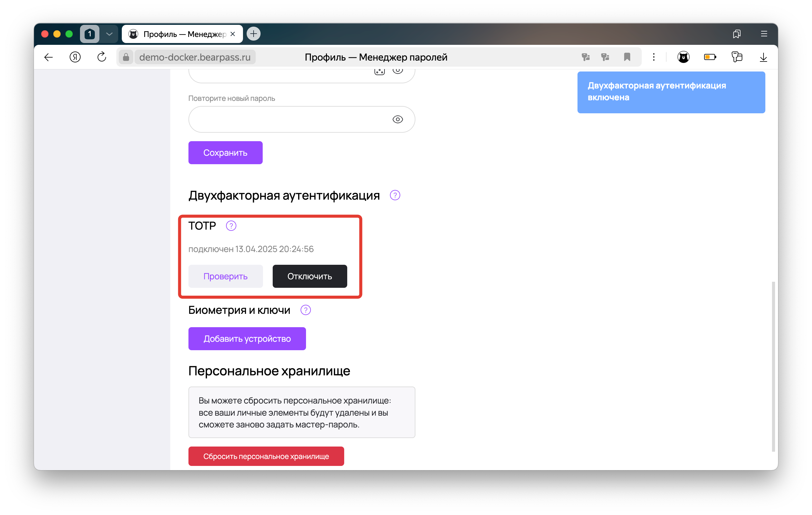Click the battery saver icon in toolbar
The width and height of the screenshot is (812, 515).
[x=710, y=57]
